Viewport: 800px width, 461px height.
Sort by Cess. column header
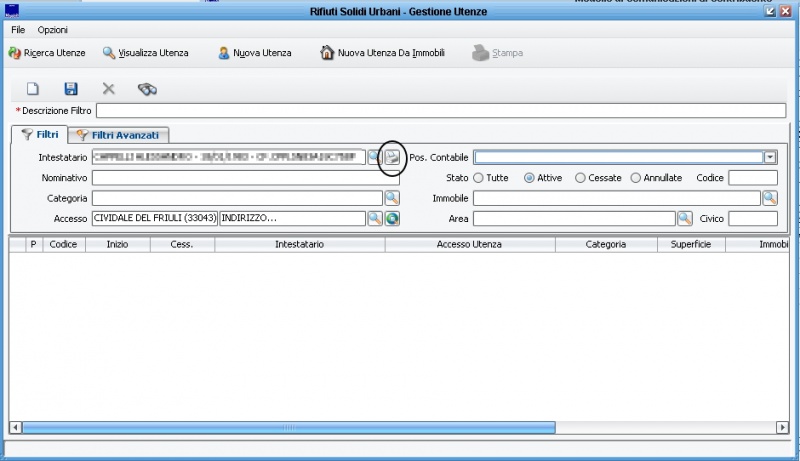[182, 244]
